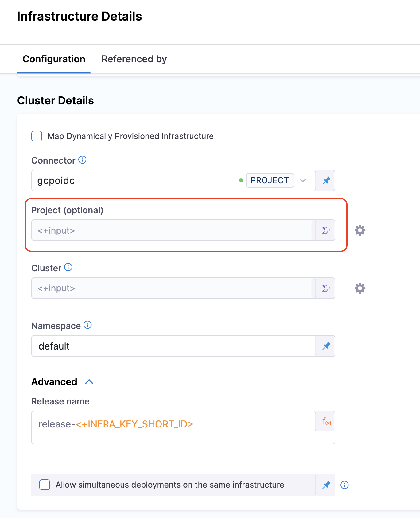Image resolution: width=420 pixels, height=518 pixels.
Task: Click info icon next to Cluster label
Action: [68, 267]
